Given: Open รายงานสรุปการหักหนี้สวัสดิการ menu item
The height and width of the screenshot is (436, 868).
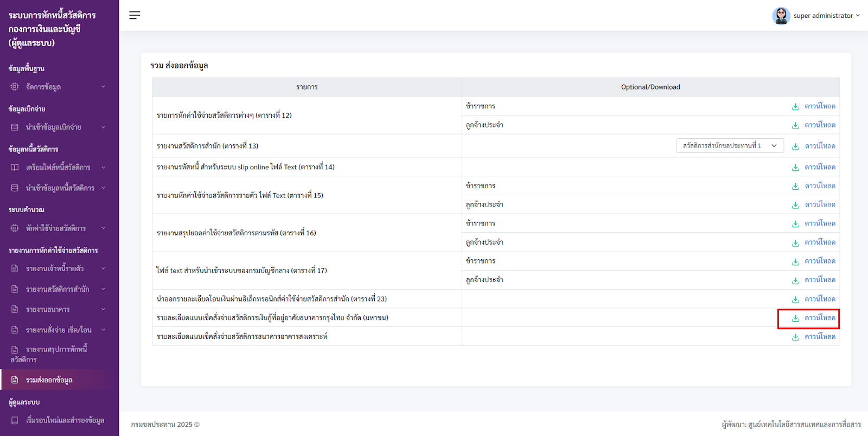Looking at the screenshot, I should point(49,354).
